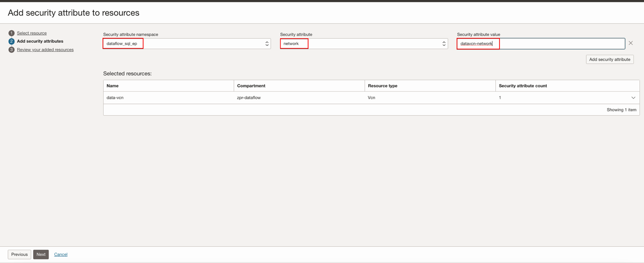The image size is (644, 263).
Task: Go to Select resource step link
Action: [32, 33]
